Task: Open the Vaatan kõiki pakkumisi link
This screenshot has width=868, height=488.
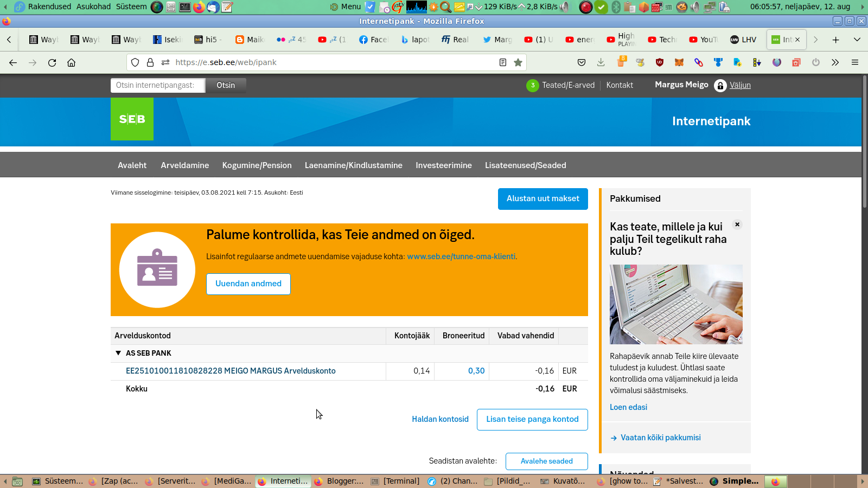Action: [660, 438]
